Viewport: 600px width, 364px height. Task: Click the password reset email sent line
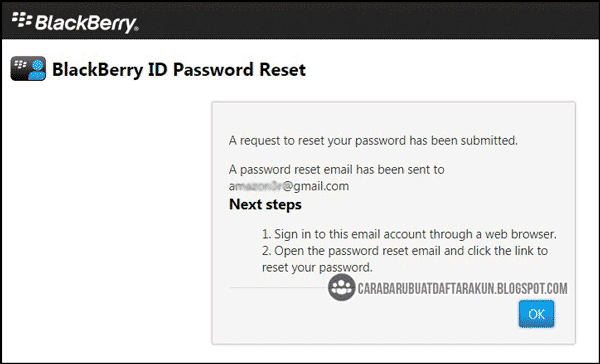[x=336, y=170]
